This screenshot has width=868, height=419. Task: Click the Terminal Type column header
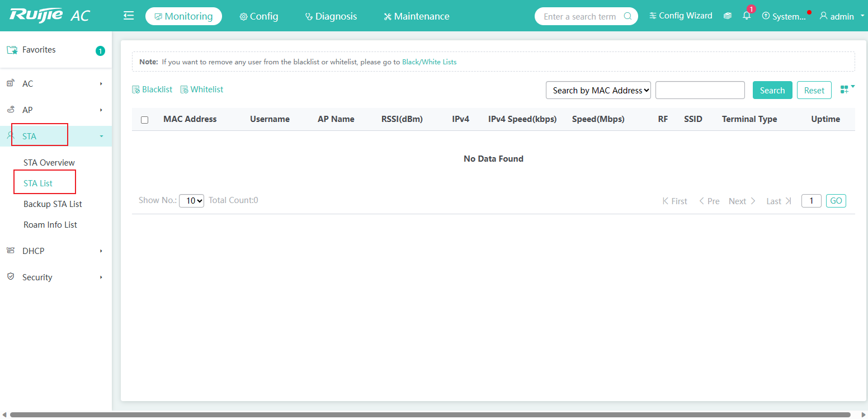[749, 119]
